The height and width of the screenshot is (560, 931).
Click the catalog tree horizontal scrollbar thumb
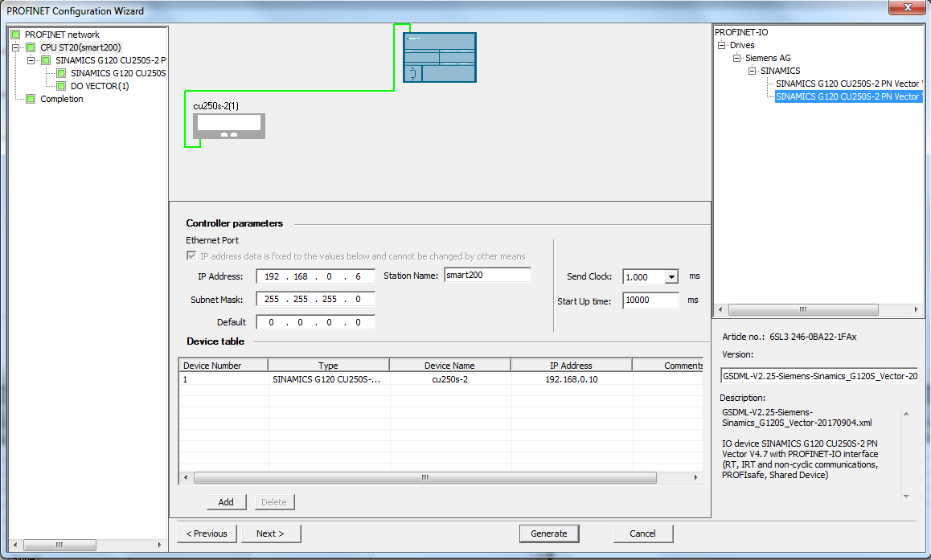click(803, 309)
